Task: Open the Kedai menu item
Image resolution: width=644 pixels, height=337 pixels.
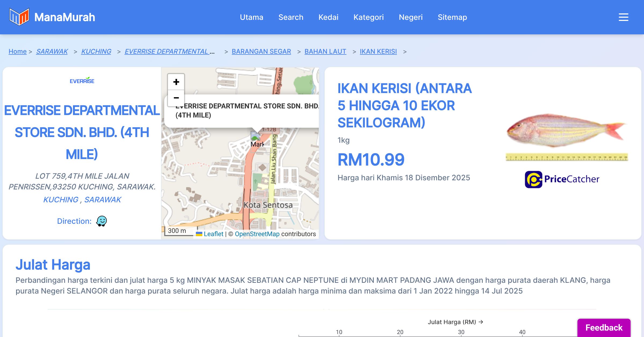Action: pos(328,17)
